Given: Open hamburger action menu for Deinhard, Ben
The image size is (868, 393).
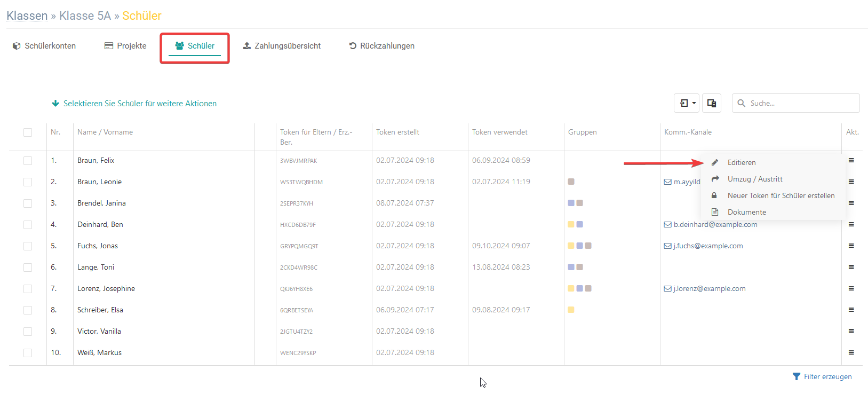Looking at the screenshot, I should 851,224.
